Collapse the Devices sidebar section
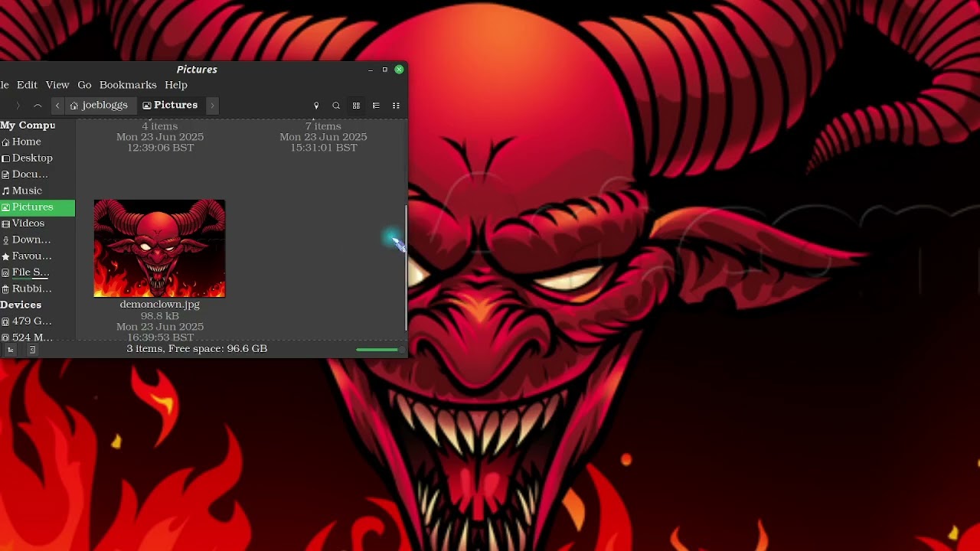Screen dimensions: 980x551 (21, 305)
